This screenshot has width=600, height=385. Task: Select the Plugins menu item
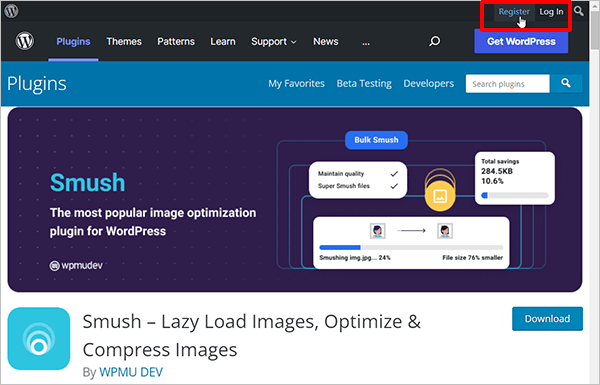tap(73, 41)
